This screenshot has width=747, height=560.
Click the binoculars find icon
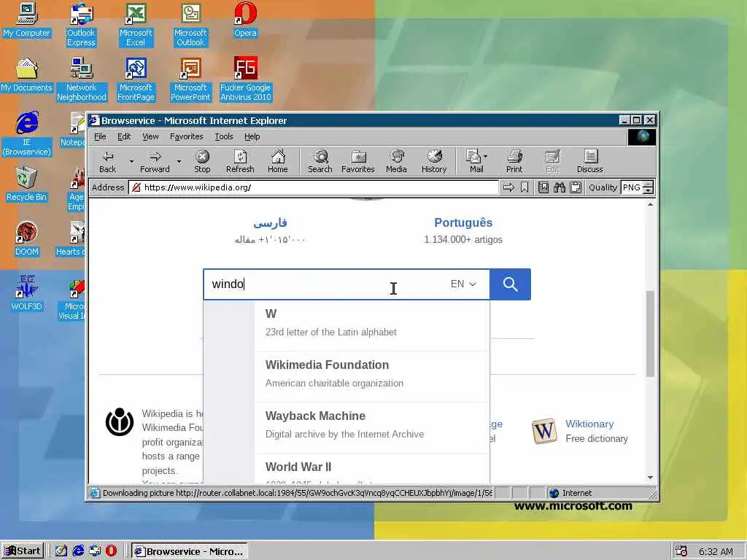click(x=560, y=187)
